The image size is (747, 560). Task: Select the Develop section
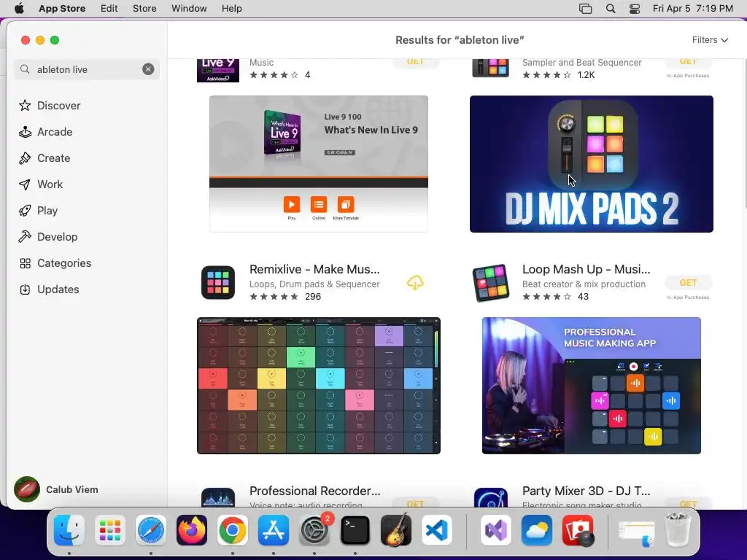click(x=49, y=237)
